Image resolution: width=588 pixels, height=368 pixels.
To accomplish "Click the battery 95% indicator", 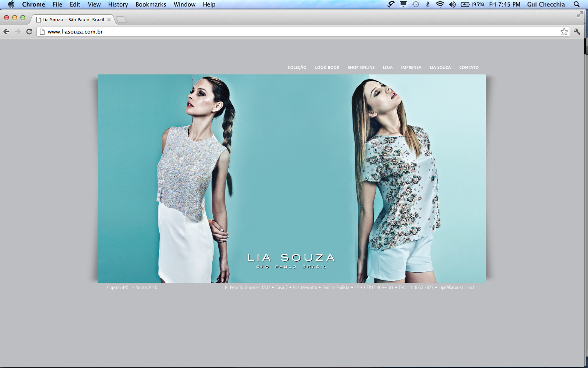I will (472, 4).
